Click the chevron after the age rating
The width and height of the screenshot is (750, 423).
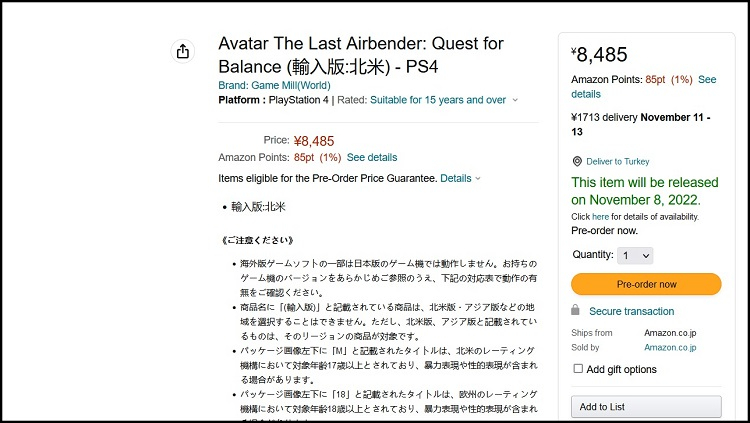[515, 100]
